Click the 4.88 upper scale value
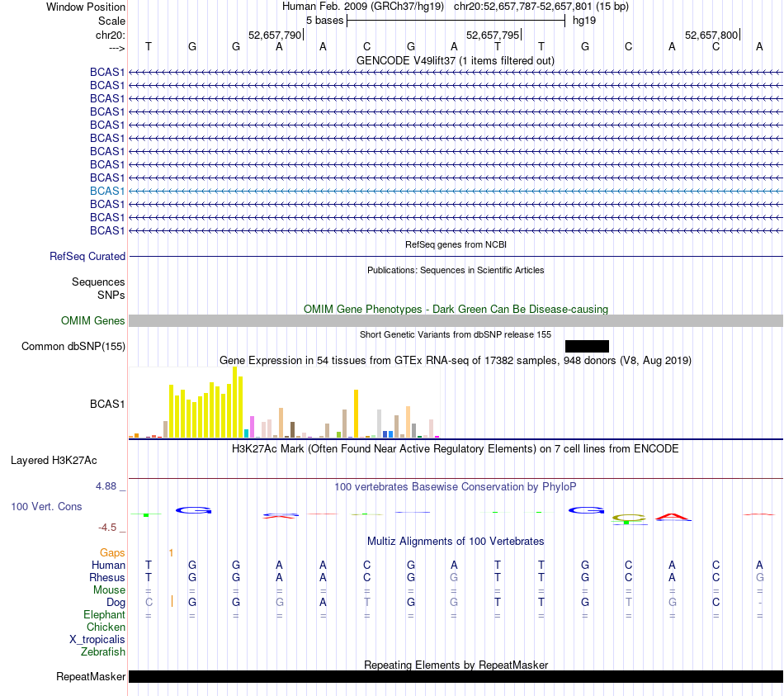Image resolution: width=784 pixels, height=696 pixels. point(106,485)
